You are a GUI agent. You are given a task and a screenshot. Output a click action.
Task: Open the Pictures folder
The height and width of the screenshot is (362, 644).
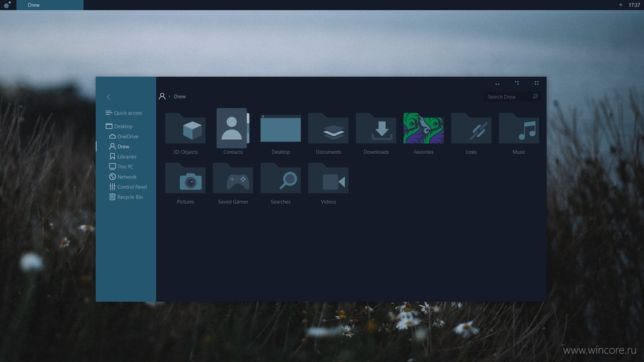point(185,179)
